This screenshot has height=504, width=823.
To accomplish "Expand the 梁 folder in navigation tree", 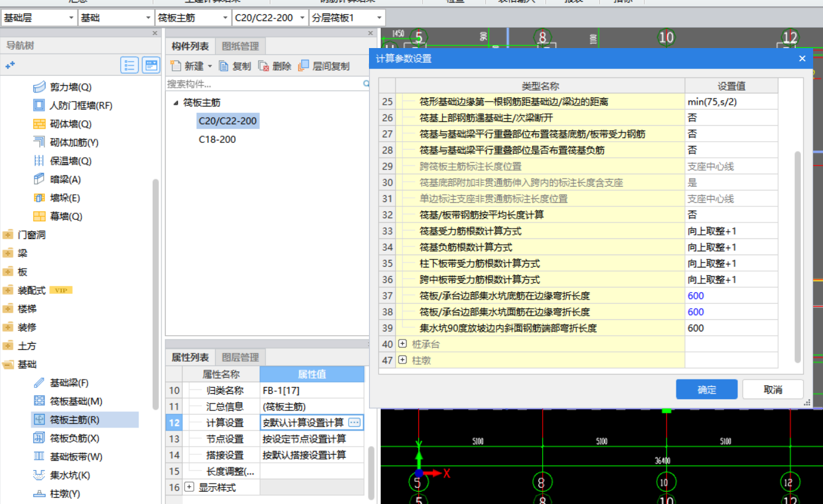I will 8,253.
